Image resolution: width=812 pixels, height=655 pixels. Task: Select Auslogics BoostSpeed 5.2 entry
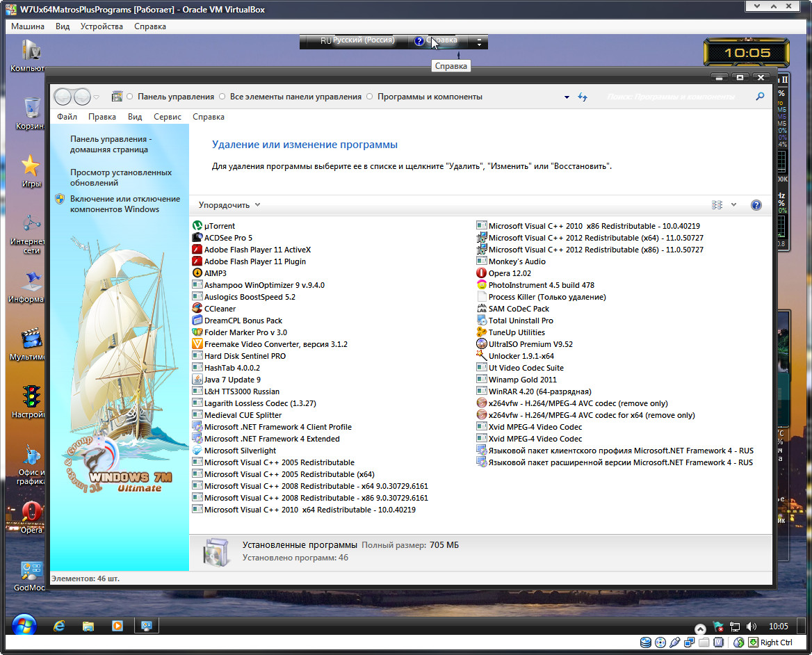pos(244,297)
